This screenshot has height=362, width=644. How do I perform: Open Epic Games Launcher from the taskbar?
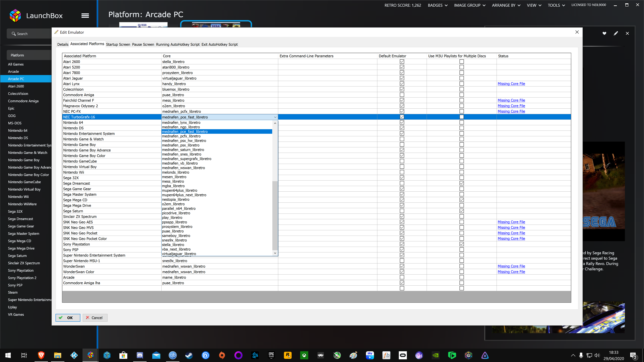271,355
